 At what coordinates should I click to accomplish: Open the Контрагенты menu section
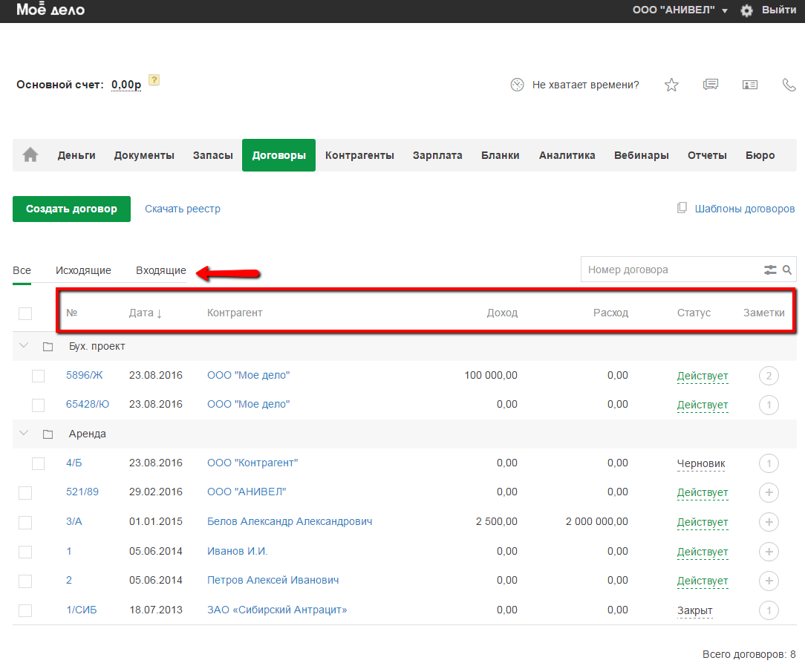[x=359, y=155]
